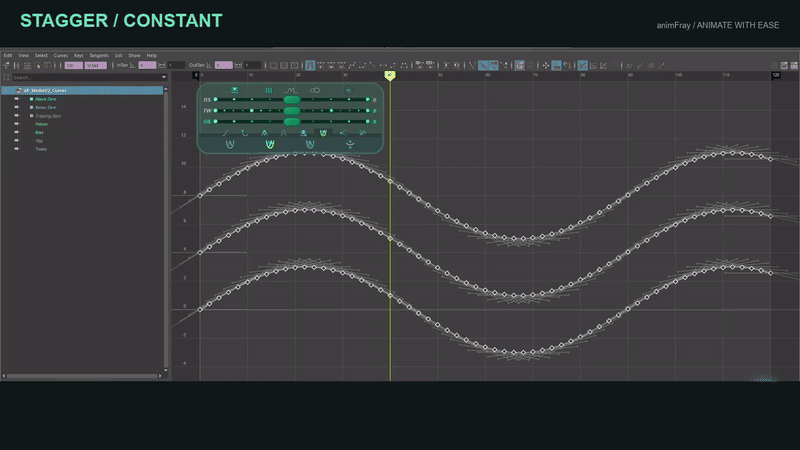Open the Tangents menu
Image resolution: width=800 pixels, height=450 pixels.
(x=99, y=56)
